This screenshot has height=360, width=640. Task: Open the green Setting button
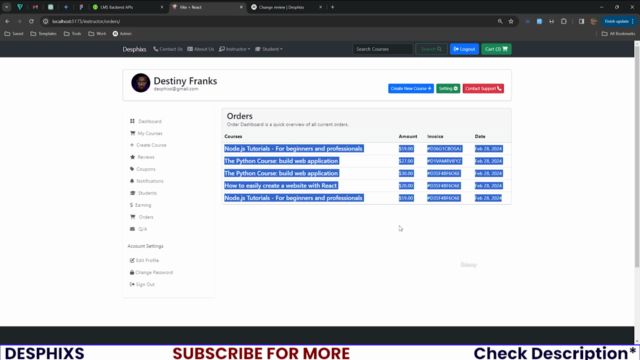[448, 88]
